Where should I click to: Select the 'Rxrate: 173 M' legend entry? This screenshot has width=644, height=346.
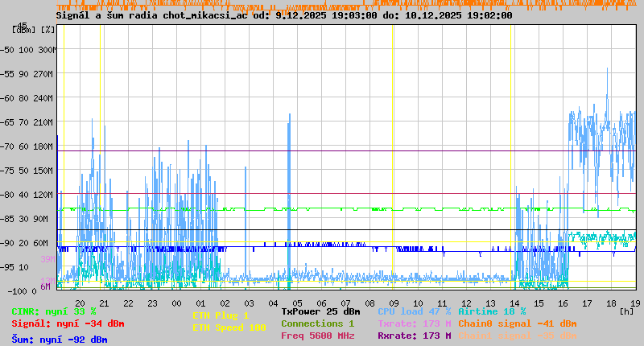(414, 336)
